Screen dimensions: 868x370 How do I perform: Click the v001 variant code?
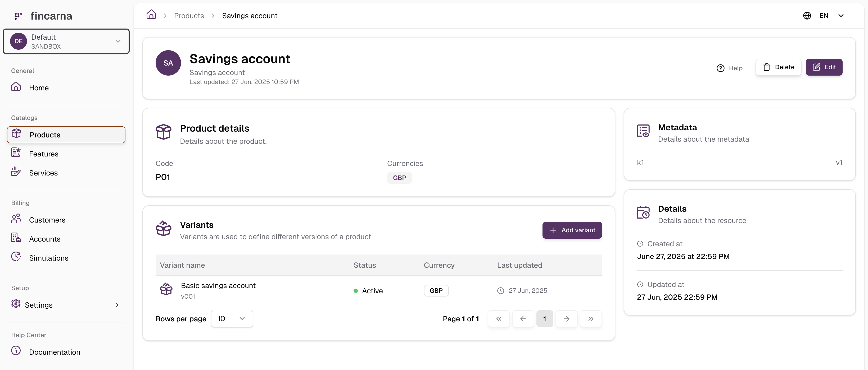[x=188, y=296]
